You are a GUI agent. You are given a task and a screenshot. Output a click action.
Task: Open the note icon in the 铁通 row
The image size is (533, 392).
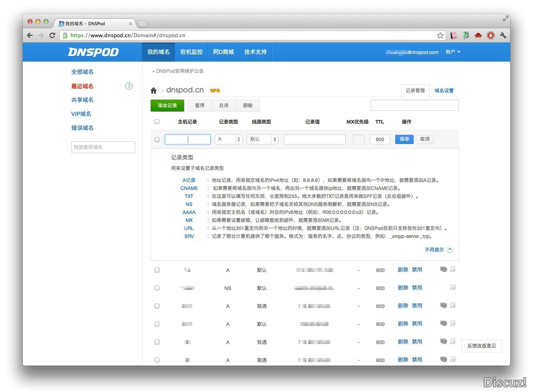click(453, 341)
